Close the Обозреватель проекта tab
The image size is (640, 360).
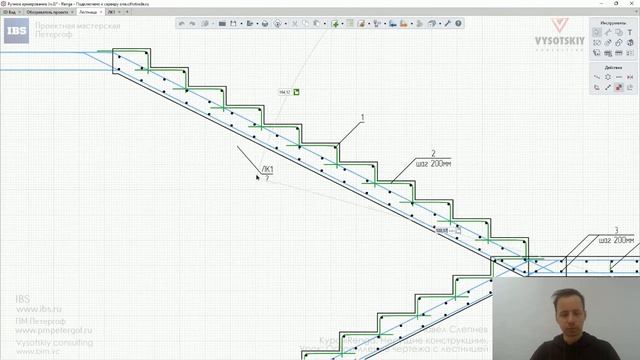(x=72, y=12)
